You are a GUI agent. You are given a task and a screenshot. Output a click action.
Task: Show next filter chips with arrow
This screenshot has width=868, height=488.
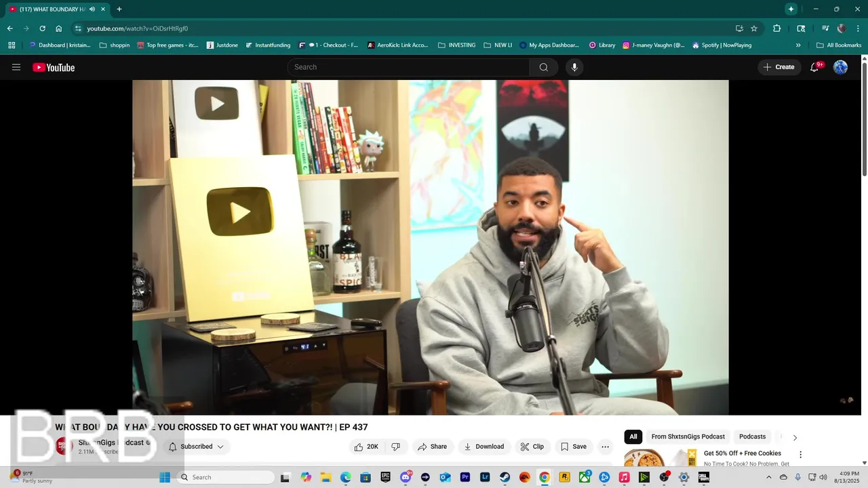coord(795,437)
